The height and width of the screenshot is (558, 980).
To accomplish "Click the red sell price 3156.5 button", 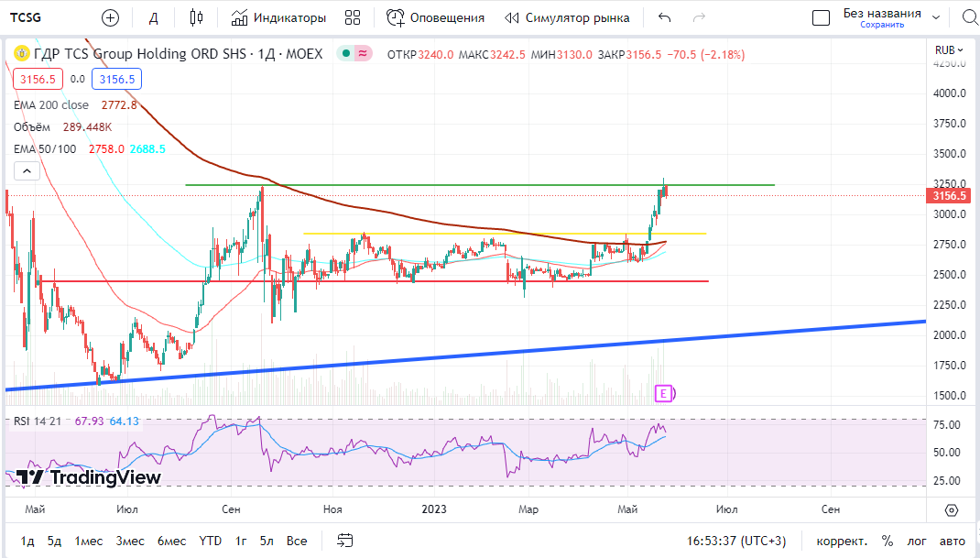I will [x=38, y=79].
